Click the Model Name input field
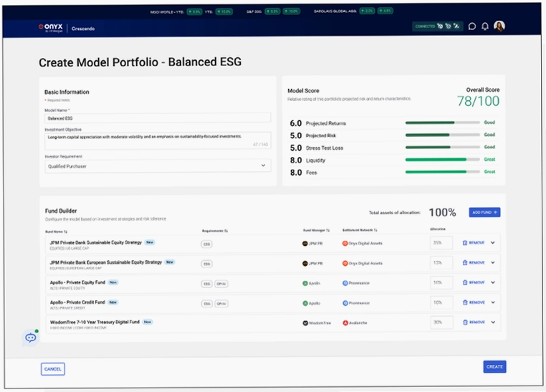Viewport: 546px width, 392px height. point(158,118)
